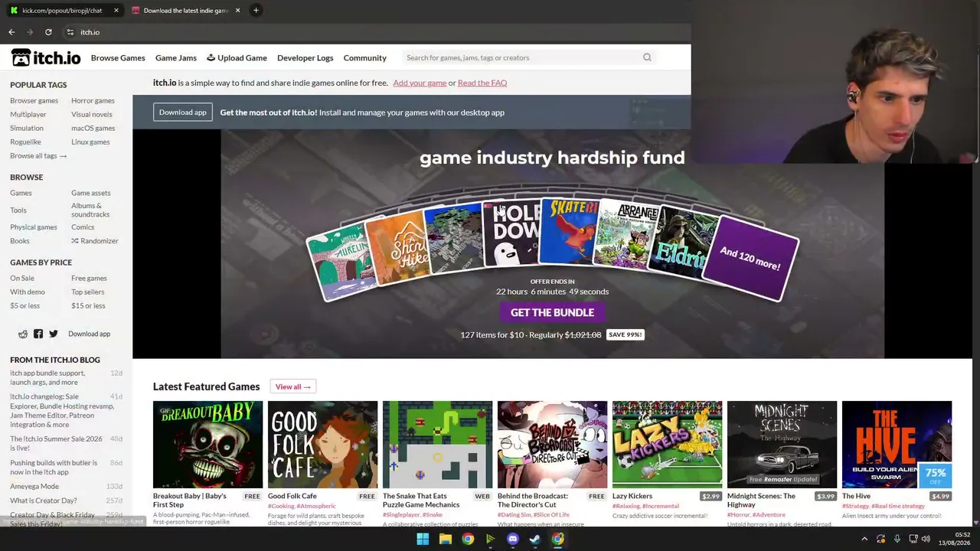This screenshot has width=980, height=551.
Task: Open the Top sellers link
Action: (x=87, y=292)
